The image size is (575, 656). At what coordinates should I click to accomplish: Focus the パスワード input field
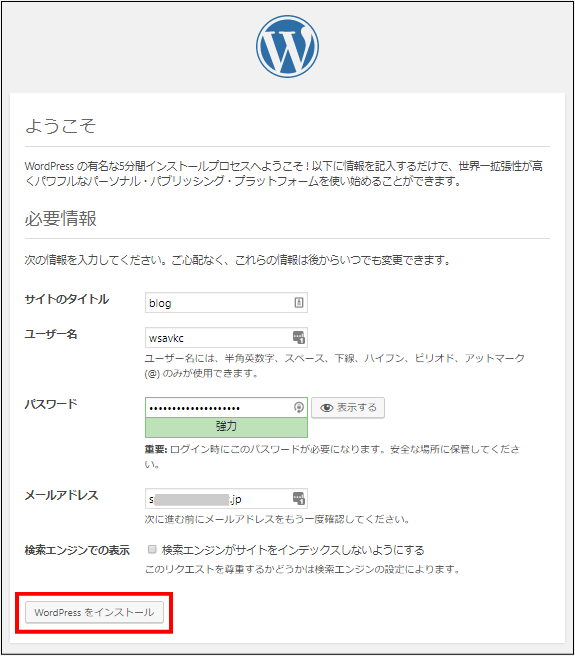[226, 407]
